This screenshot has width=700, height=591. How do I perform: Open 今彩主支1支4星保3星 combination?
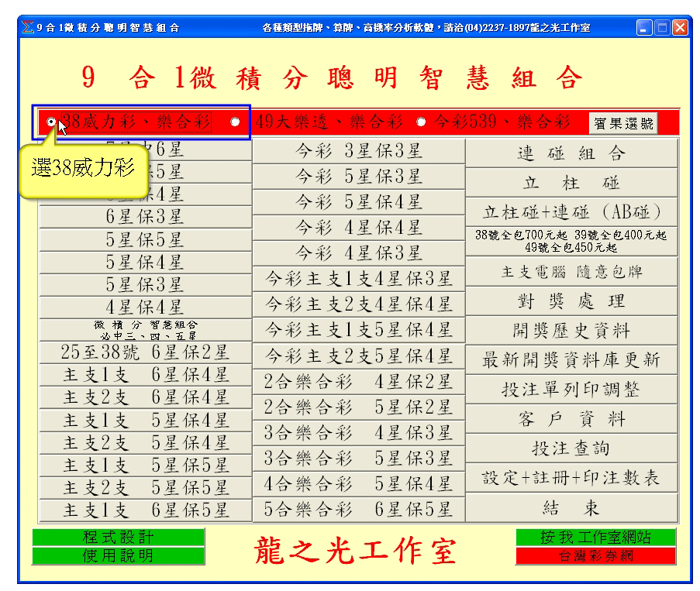pos(358,279)
